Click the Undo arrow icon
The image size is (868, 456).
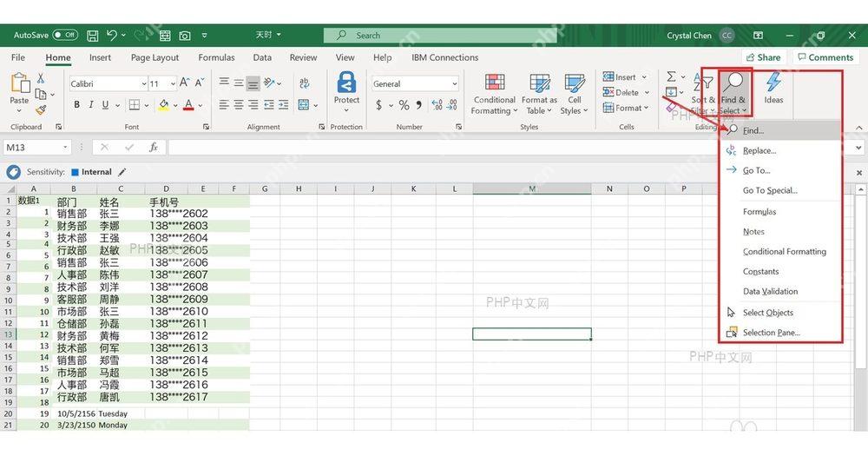[111, 35]
